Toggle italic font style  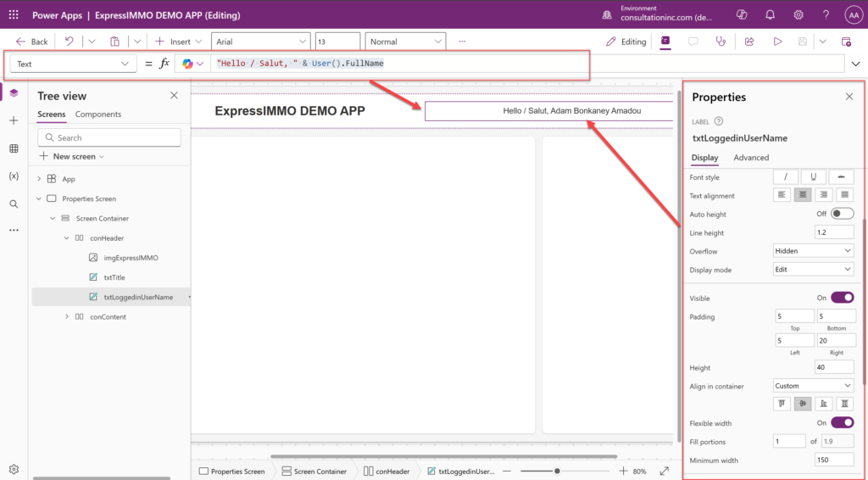(786, 177)
